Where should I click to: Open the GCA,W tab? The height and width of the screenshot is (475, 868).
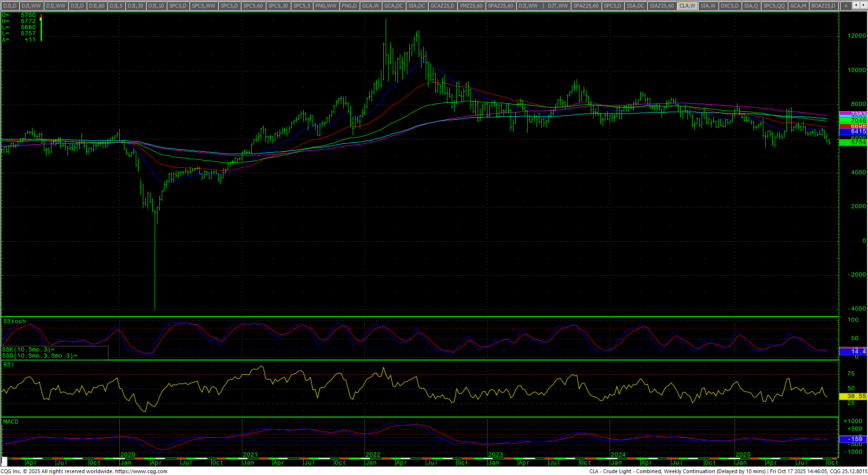370,6
